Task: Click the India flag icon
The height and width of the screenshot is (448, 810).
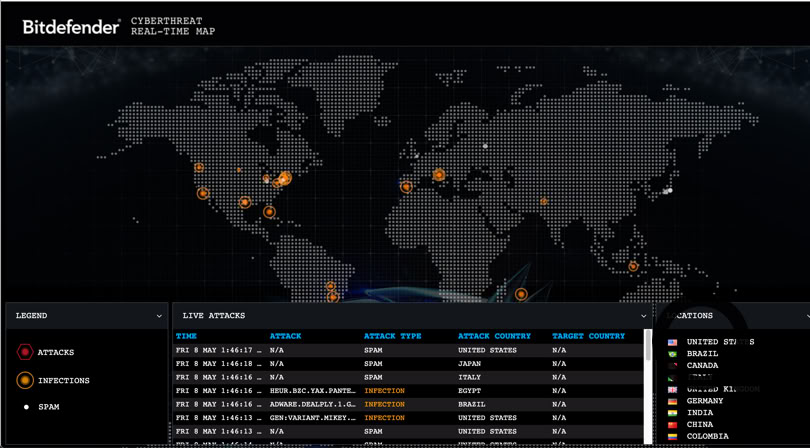Action: 673,413
